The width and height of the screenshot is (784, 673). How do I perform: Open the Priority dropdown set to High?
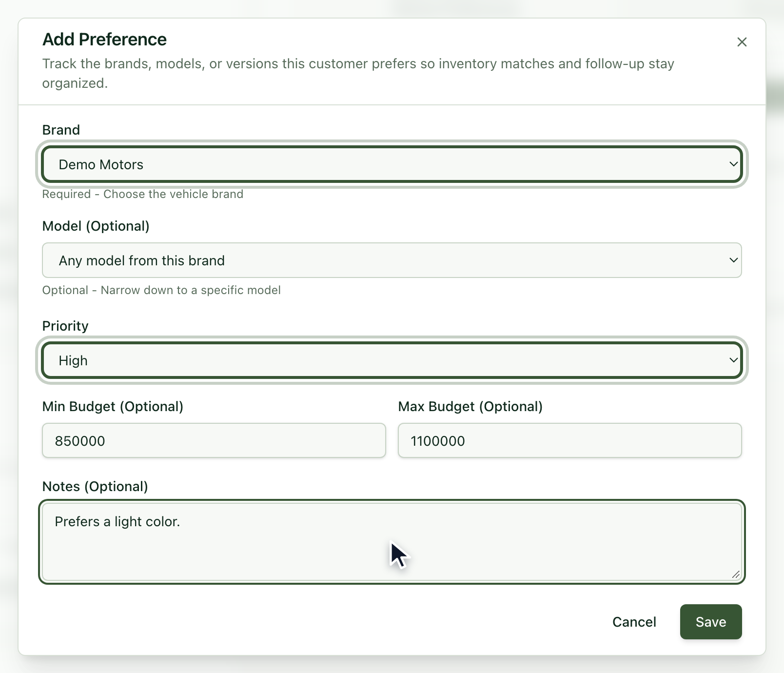pyautogui.click(x=392, y=360)
